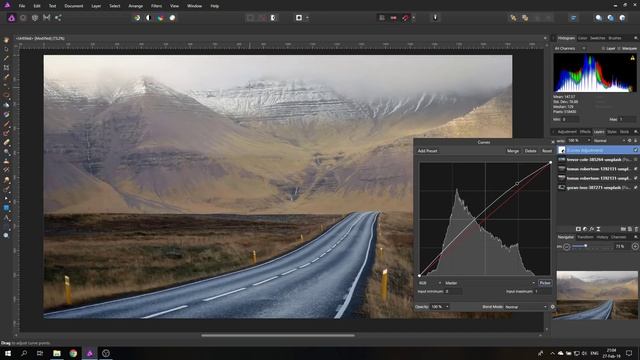Toggle visibility of goran-ivos layer
The image size is (640, 360).
point(636,188)
